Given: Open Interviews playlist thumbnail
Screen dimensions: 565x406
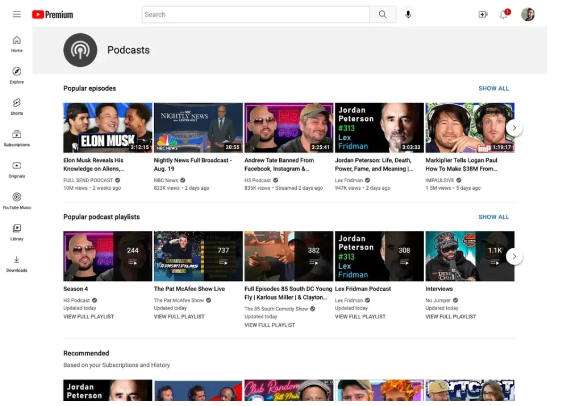Looking at the screenshot, I should (x=470, y=256).
